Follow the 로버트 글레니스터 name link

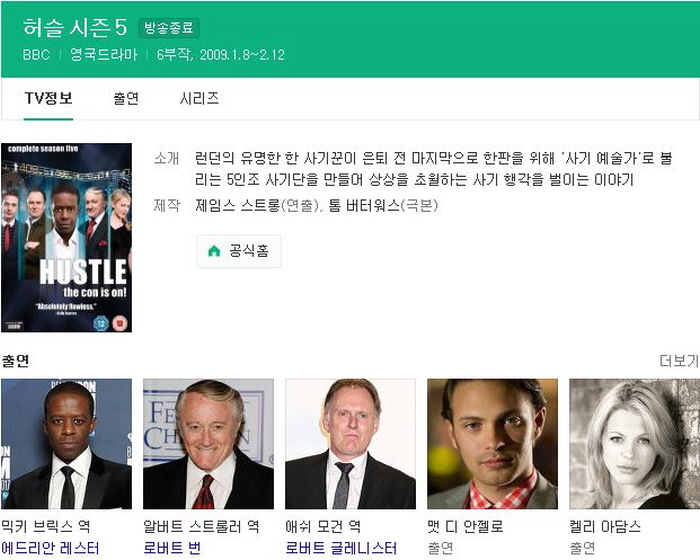pyautogui.click(x=341, y=548)
